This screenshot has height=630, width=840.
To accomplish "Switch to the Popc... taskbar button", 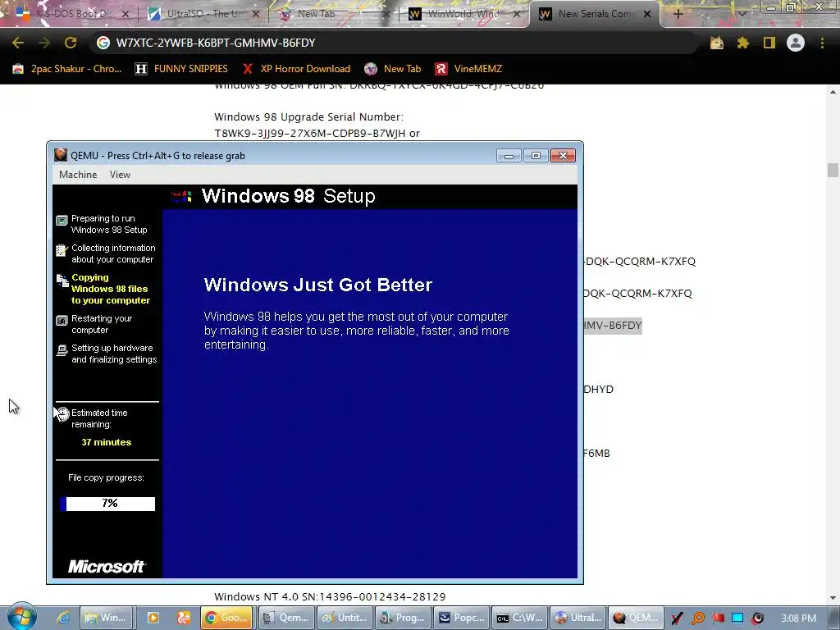I will 462,618.
